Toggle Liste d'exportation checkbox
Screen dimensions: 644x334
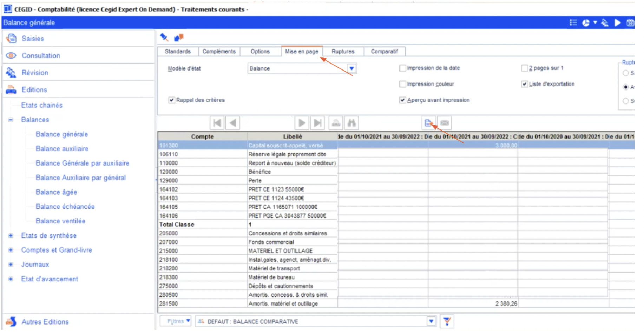tap(525, 84)
